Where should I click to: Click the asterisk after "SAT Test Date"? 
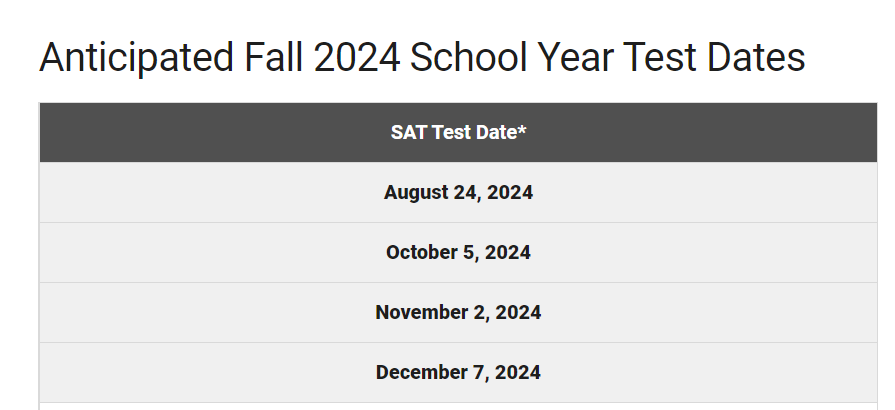click(x=522, y=130)
